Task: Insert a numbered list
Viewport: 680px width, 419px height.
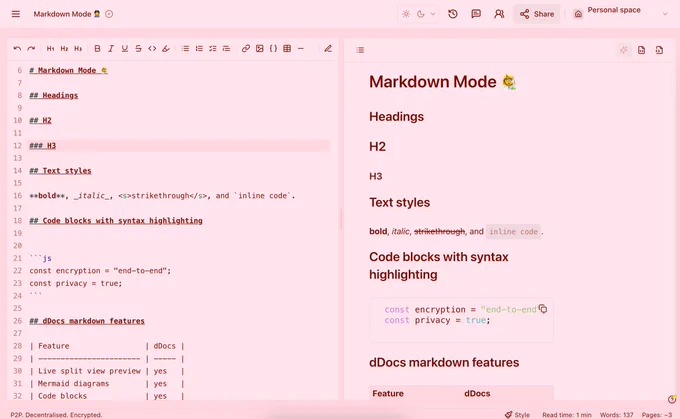Action: 199,49
